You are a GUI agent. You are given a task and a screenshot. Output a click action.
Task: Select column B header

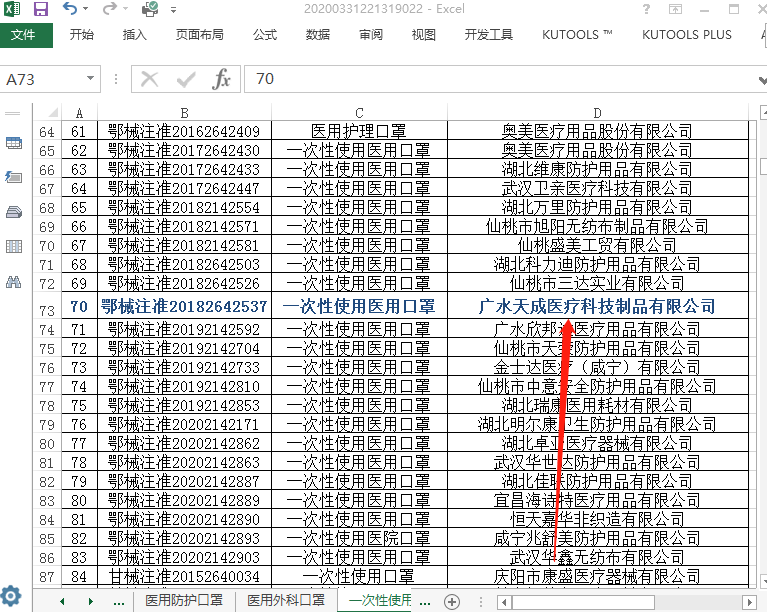[x=184, y=113]
